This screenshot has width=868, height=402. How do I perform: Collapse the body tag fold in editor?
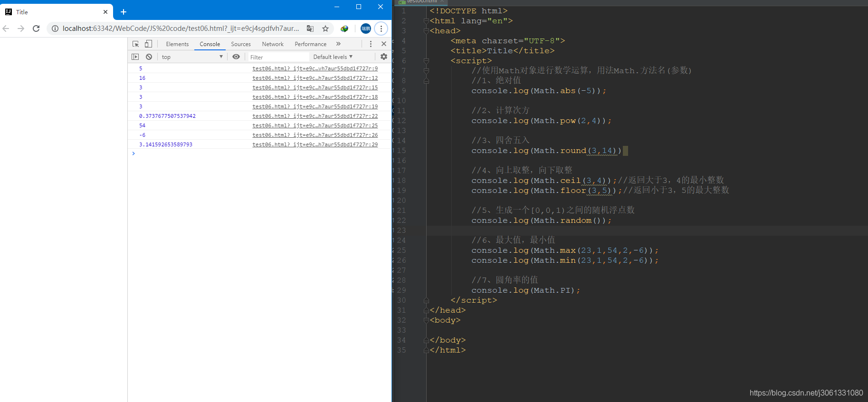(x=426, y=320)
